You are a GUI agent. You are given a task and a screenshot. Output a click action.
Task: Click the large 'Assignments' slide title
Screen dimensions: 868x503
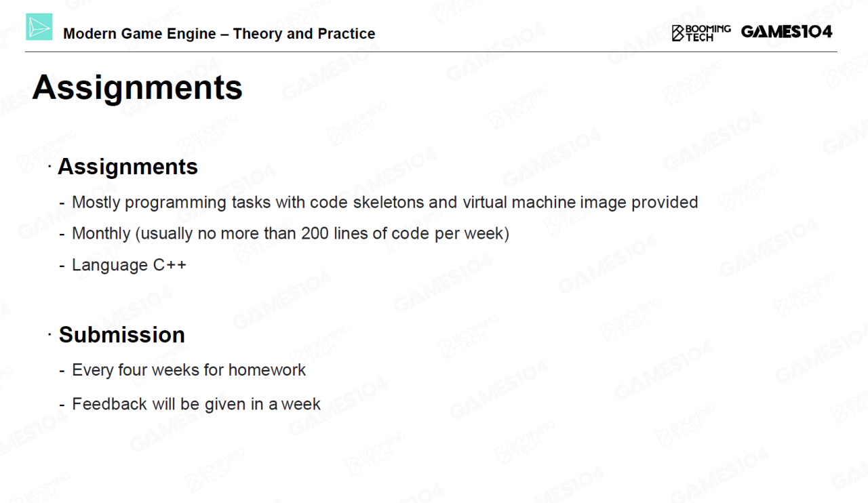click(137, 88)
